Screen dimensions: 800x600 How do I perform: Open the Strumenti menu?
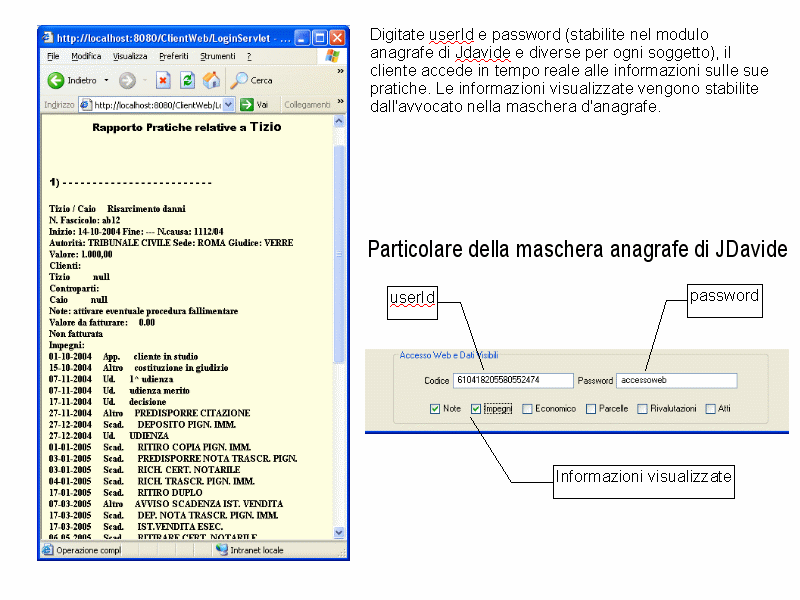coord(218,56)
